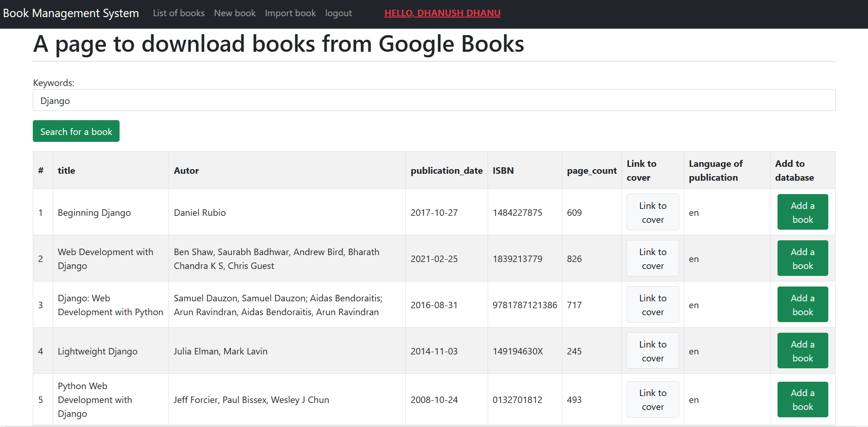Image resolution: width=868 pixels, height=427 pixels.
Task: Click the Book Management System home link
Action: (x=71, y=13)
